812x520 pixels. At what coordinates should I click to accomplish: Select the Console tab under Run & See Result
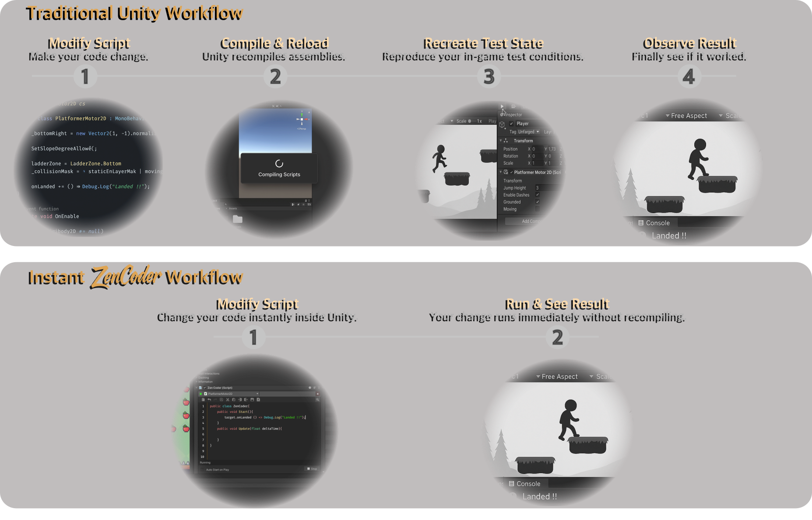[x=524, y=484]
